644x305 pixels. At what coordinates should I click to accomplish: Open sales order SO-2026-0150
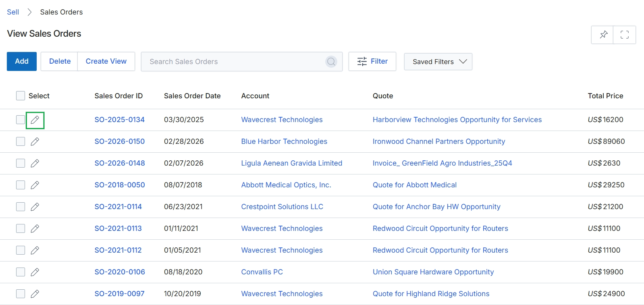[120, 141]
